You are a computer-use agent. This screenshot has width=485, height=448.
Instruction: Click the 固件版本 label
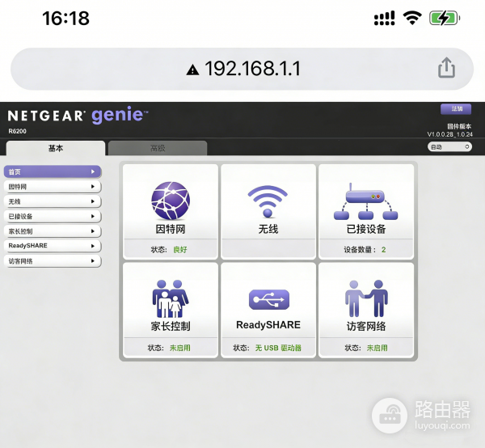[x=459, y=126]
